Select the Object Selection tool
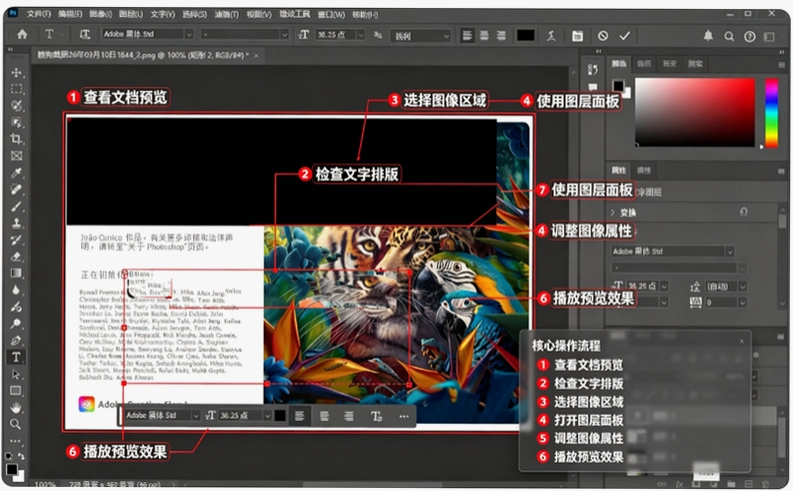The width and height of the screenshot is (793, 491). click(16, 122)
